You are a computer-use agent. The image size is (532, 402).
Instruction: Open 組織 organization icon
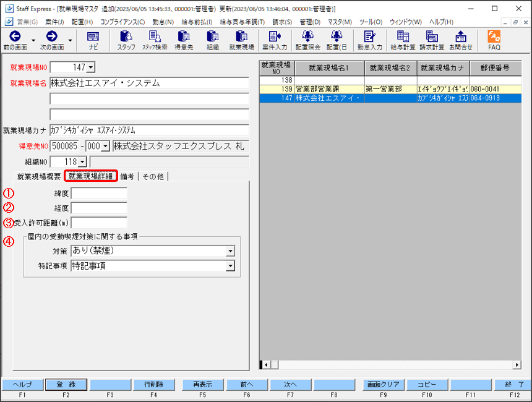pos(213,40)
